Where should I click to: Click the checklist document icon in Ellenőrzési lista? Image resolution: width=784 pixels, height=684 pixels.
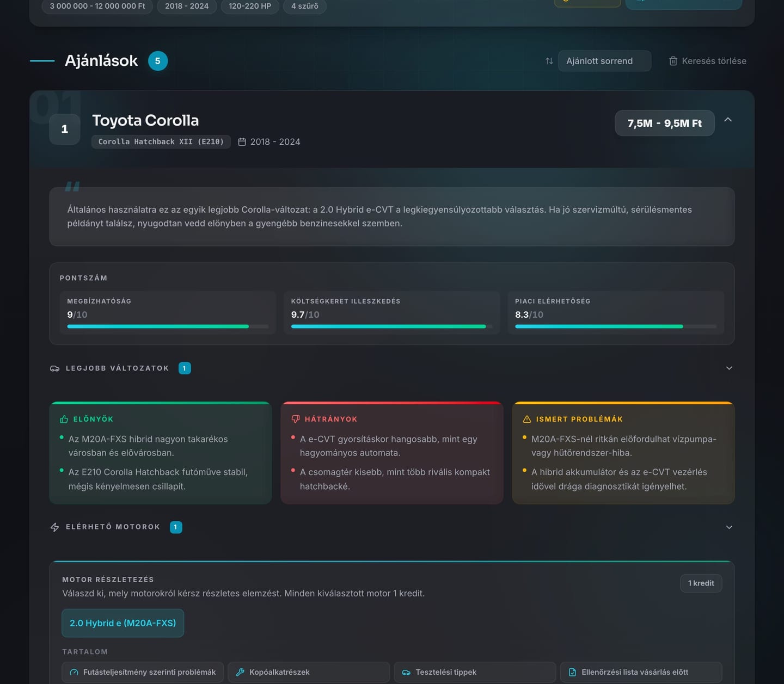click(572, 672)
